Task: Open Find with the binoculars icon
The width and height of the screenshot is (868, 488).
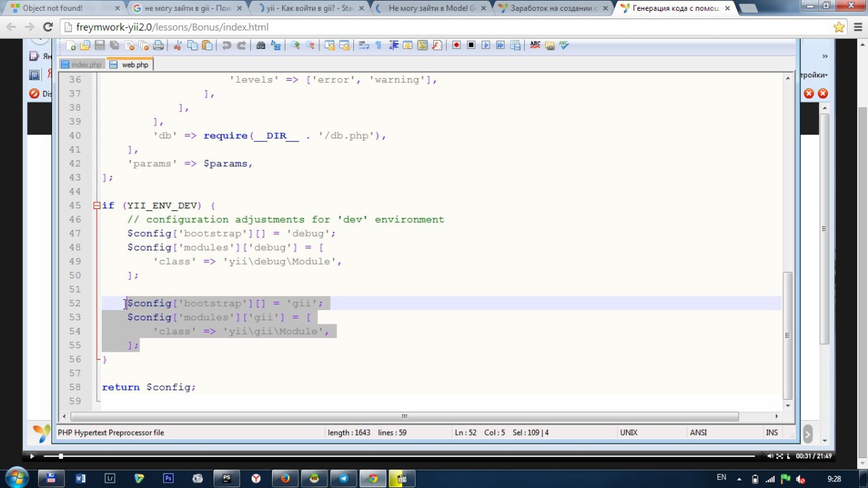Action: [x=261, y=45]
